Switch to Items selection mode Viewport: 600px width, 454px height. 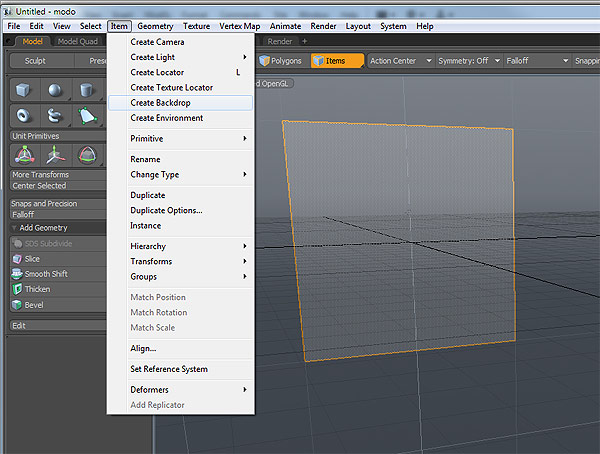[x=336, y=61]
